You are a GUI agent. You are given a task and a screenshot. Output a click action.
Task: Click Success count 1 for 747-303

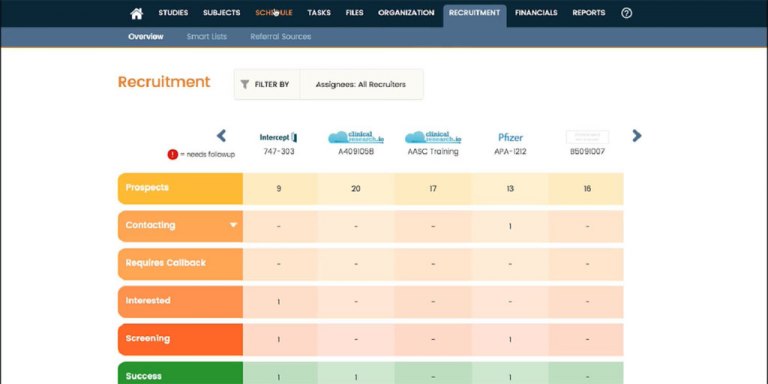pos(279,377)
